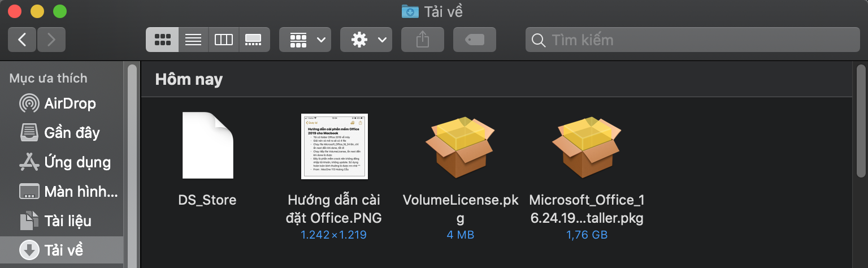Click the 4 MB size label
Screen dimensions: 868x268
coord(461,235)
